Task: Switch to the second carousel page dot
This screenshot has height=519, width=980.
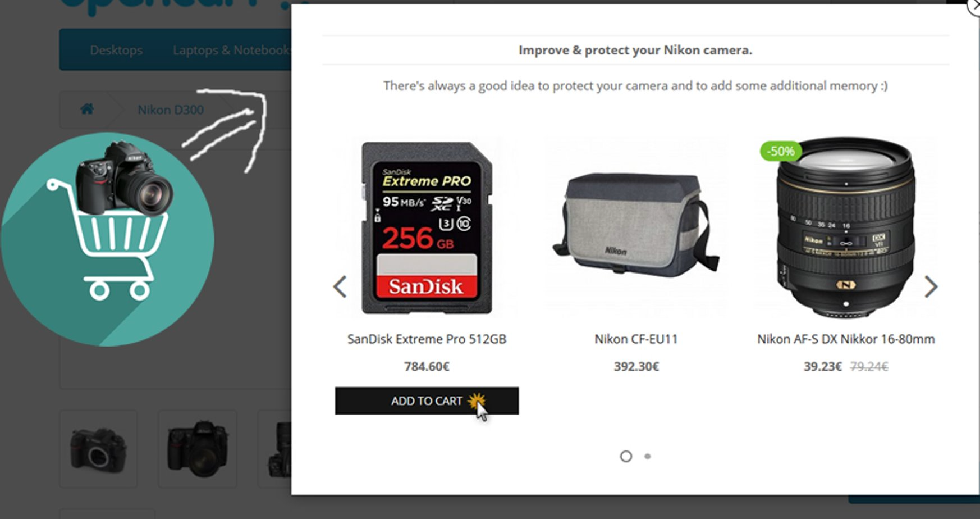Action: [x=648, y=457]
